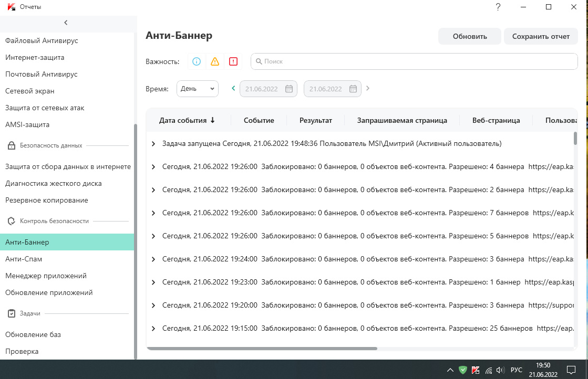This screenshot has height=379, width=588.
Task: Open the Обновление баз task report
Action: (x=33, y=334)
